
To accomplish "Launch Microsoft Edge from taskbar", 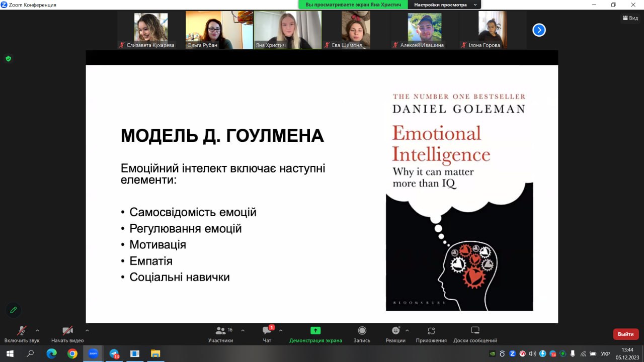I will pyautogui.click(x=51, y=353).
